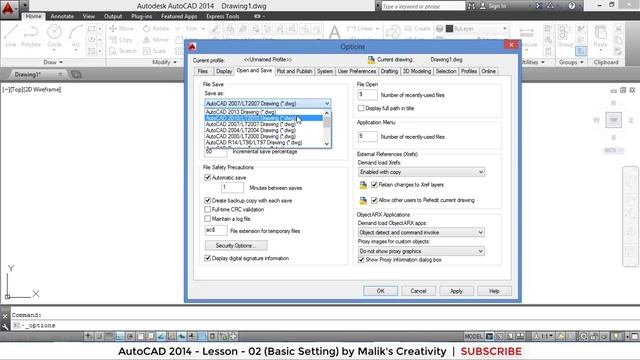Switch to the Drafting tab in Options

tap(389, 71)
